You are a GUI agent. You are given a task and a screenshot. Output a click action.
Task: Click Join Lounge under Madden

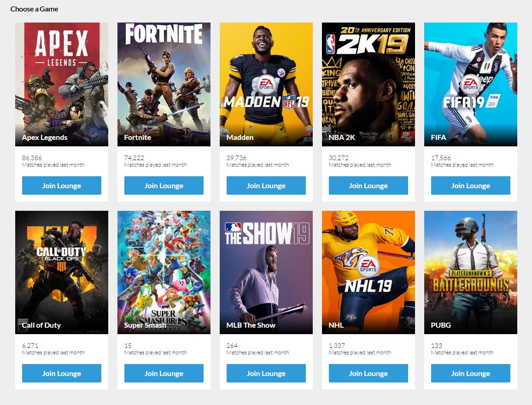(266, 185)
